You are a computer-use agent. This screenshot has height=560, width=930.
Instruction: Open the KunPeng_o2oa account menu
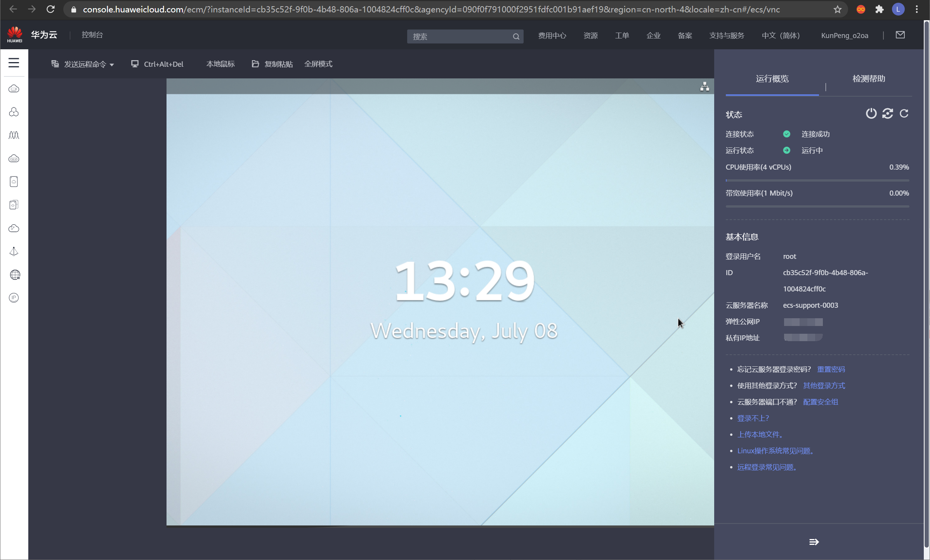tap(845, 36)
